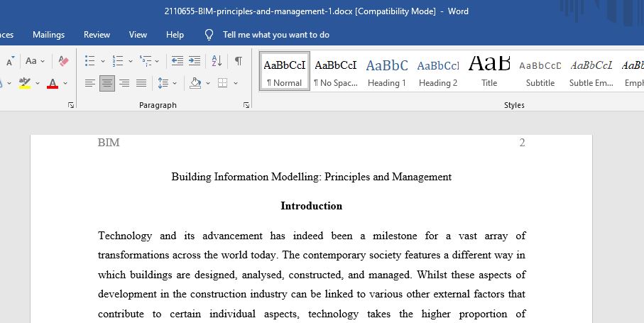Click the Bullets list icon
The width and height of the screenshot is (644, 323).
(x=90, y=61)
